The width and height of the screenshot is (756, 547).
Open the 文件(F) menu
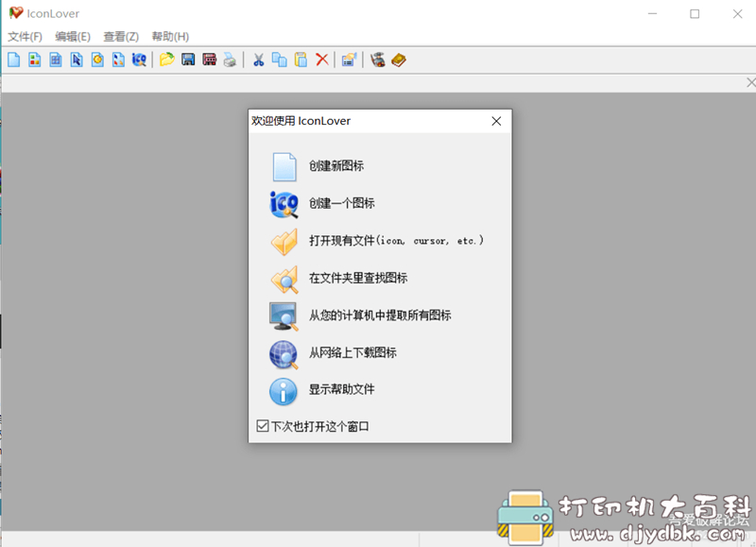pyautogui.click(x=26, y=37)
